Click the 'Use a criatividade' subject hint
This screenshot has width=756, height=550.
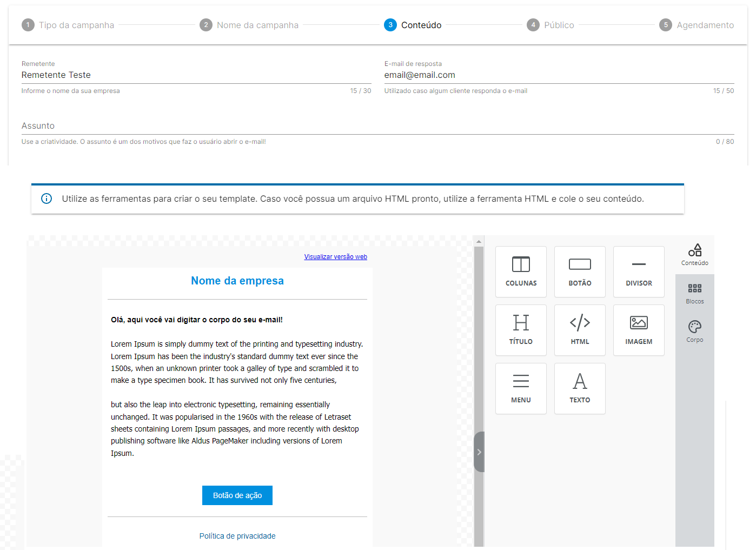click(144, 142)
